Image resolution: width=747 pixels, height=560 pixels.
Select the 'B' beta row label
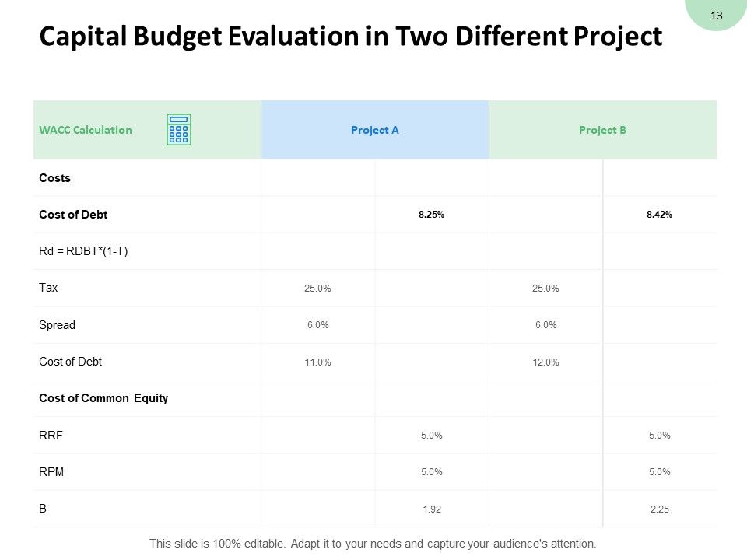pos(43,509)
